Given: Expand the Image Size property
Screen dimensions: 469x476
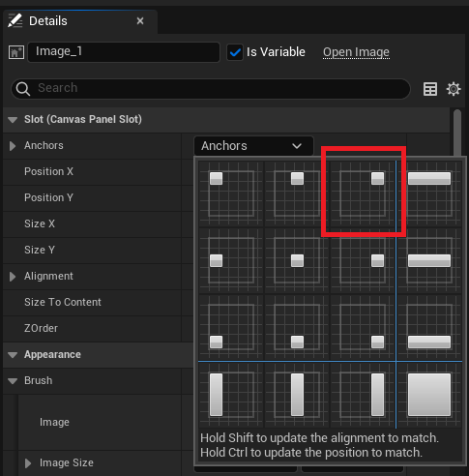Looking at the screenshot, I should [28, 463].
